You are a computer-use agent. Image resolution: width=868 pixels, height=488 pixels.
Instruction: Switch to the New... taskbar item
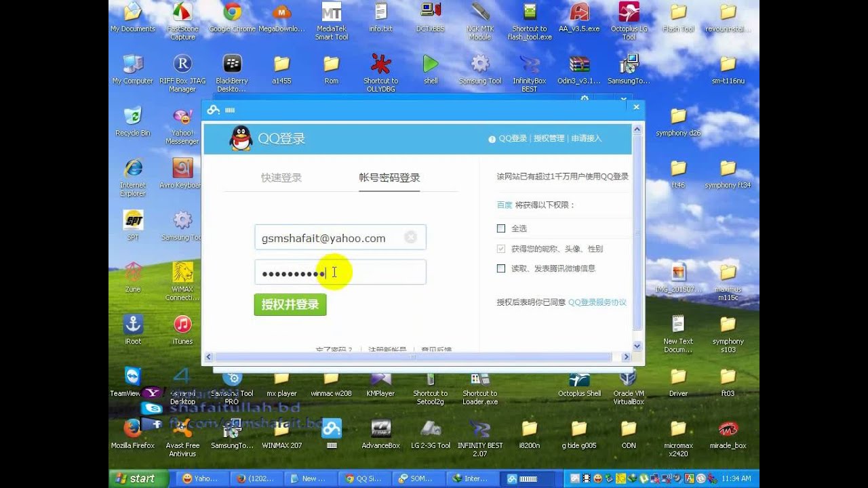(311, 479)
